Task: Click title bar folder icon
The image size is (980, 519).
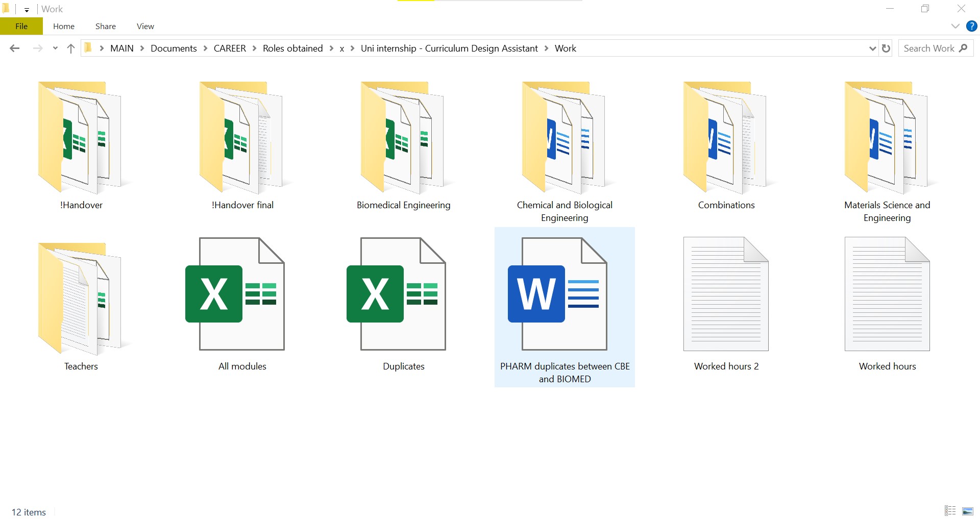Action: coord(6,9)
